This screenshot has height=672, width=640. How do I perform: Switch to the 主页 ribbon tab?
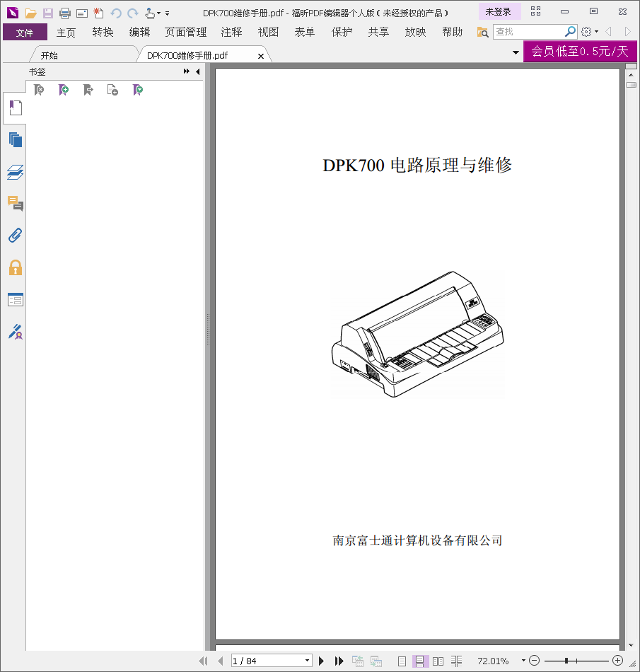coord(66,32)
